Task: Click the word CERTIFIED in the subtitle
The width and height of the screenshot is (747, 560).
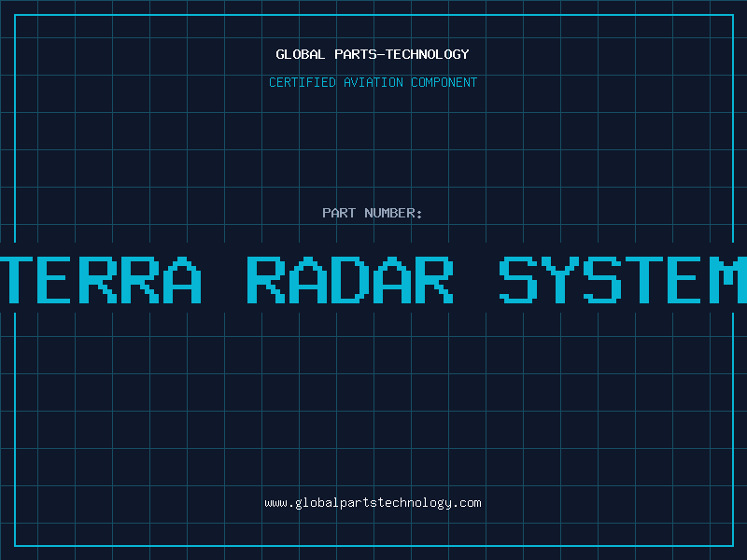Action: tap(303, 82)
